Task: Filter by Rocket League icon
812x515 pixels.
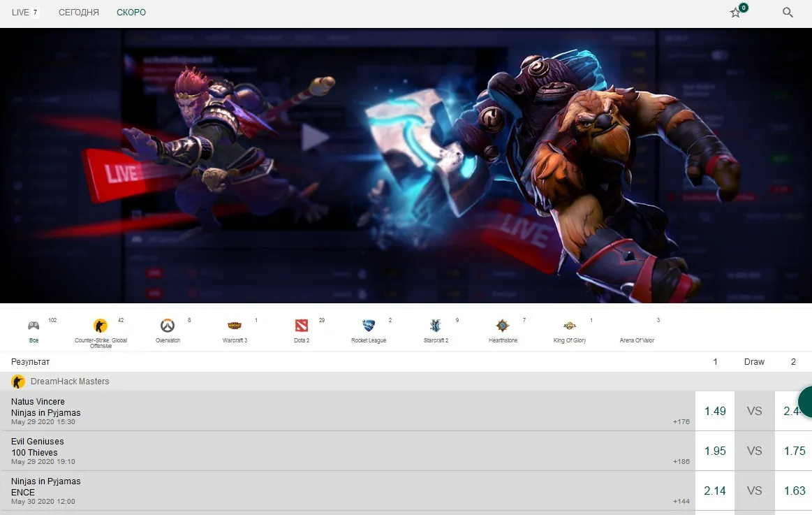Action: point(368,326)
